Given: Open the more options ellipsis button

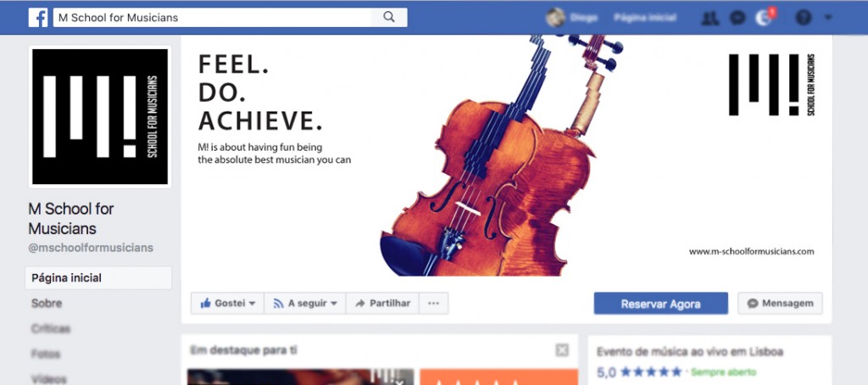Looking at the screenshot, I should (x=433, y=304).
